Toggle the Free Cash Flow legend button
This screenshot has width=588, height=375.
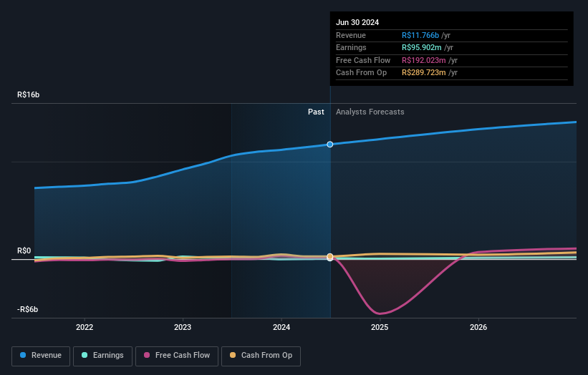pyautogui.click(x=177, y=356)
